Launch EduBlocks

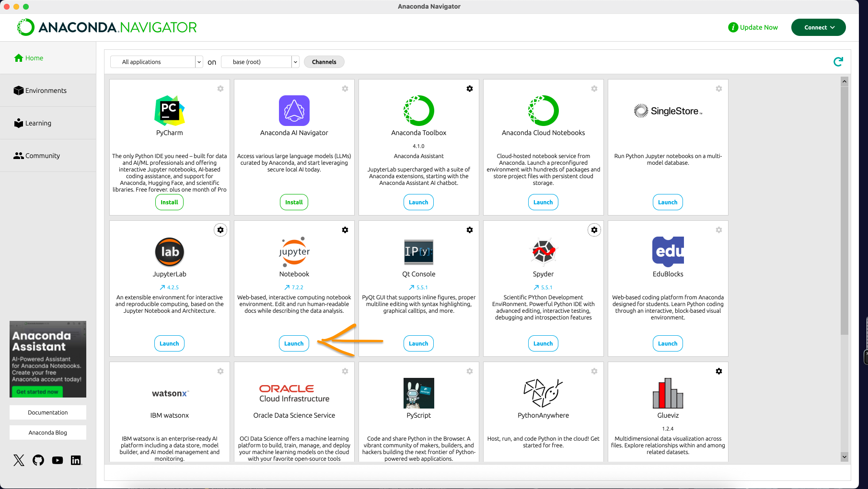[668, 343]
